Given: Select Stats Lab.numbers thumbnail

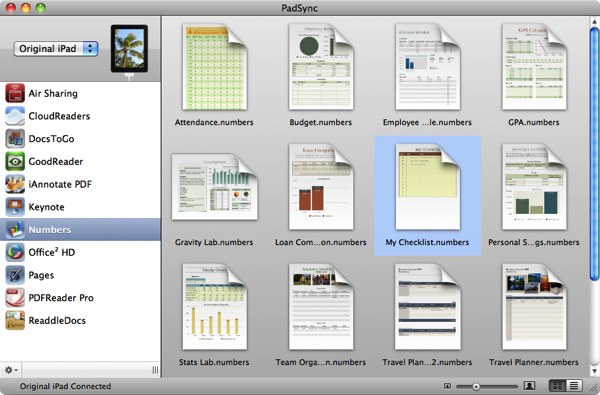Looking at the screenshot, I should pos(214,307).
